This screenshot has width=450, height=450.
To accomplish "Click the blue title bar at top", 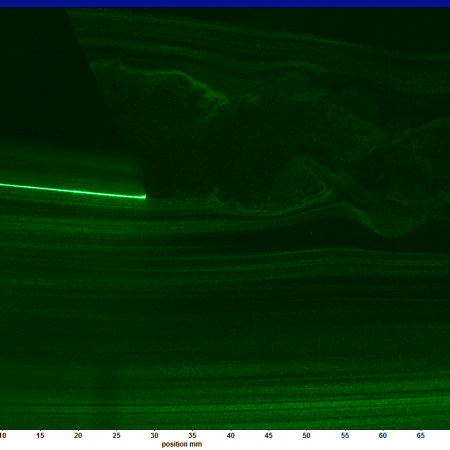I will point(225,3).
